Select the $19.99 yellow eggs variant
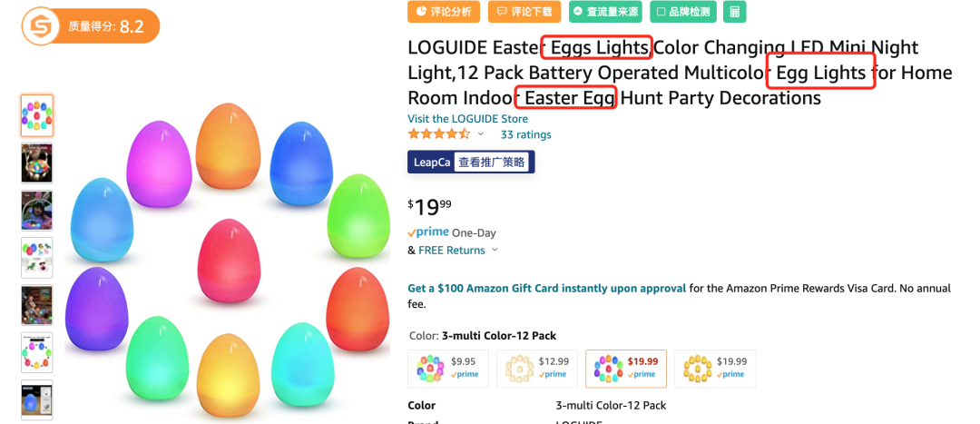 tap(715, 368)
